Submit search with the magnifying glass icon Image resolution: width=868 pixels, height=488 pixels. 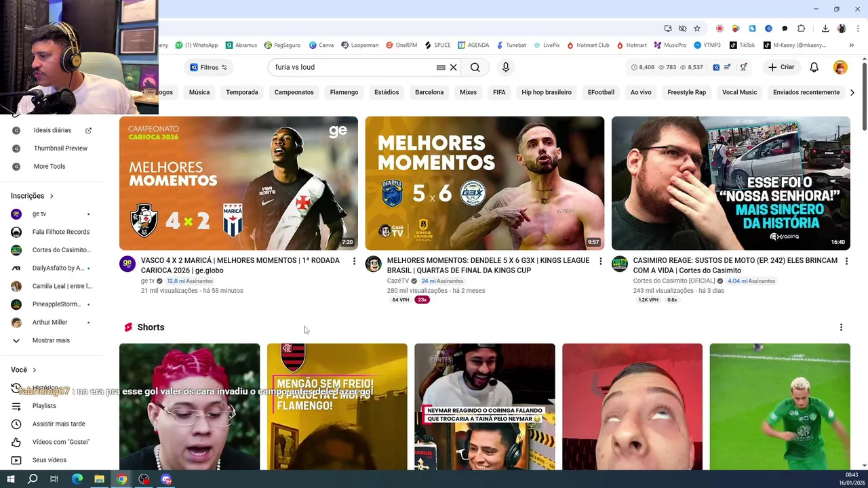475,67
